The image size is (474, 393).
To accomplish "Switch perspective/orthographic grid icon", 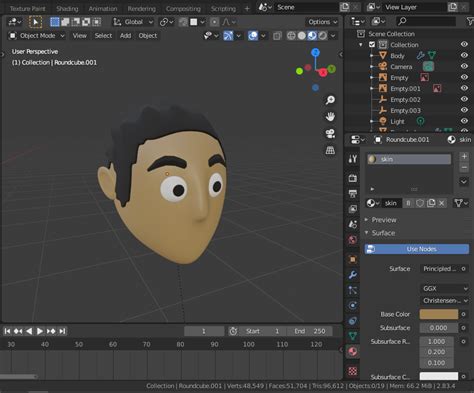I will pos(330,150).
